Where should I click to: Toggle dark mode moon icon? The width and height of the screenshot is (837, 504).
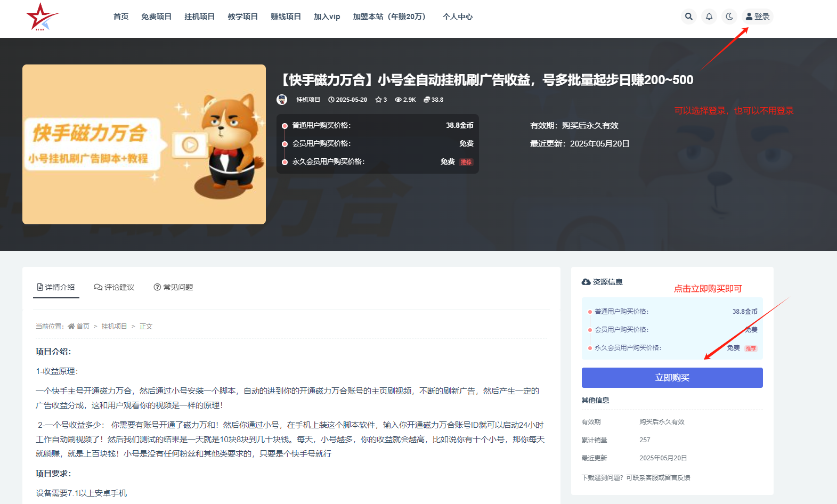(729, 17)
